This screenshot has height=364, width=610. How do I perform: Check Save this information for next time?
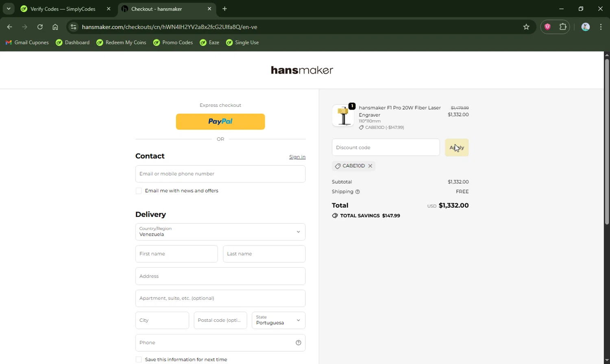point(139,360)
